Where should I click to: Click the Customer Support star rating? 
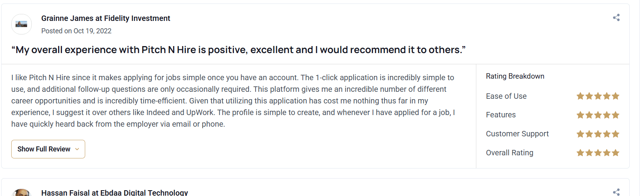[598, 134]
